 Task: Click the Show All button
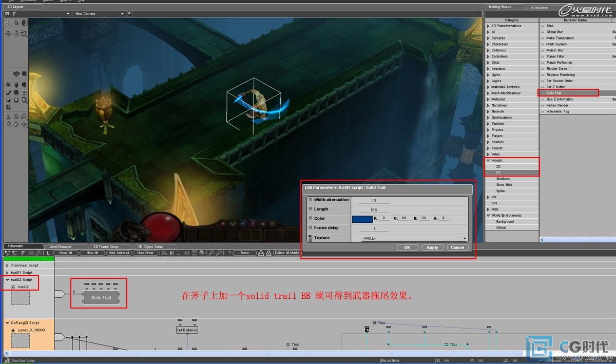(x=66, y=253)
